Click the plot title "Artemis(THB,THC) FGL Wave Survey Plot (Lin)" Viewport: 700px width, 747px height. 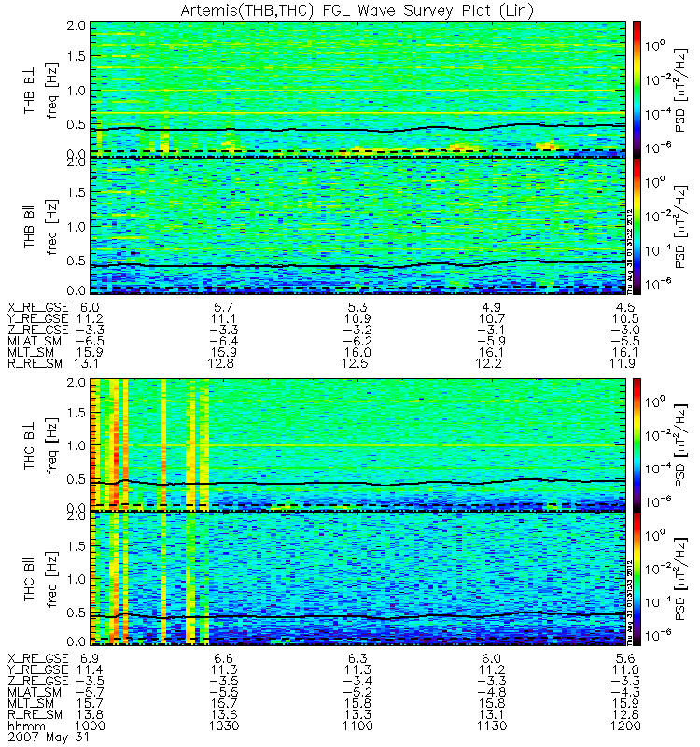357,10
